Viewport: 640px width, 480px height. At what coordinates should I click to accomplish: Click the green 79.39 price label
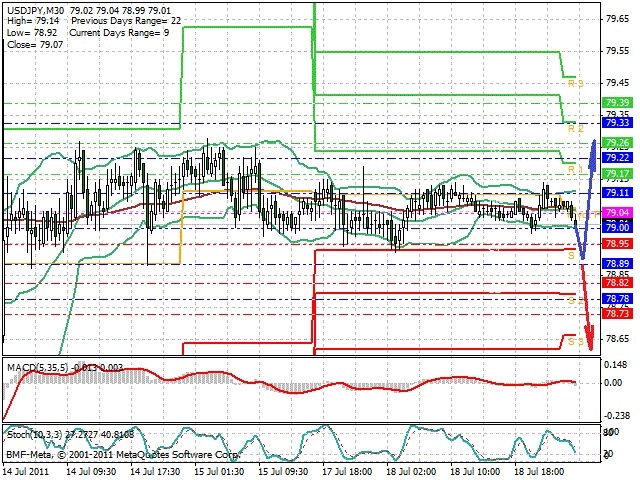[617, 102]
